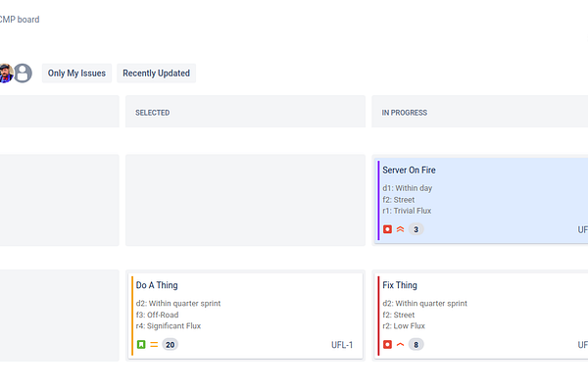This screenshot has width=588, height=392.
Task: Click the medium priority icon on Do A Thing
Action: click(x=154, y=344)
